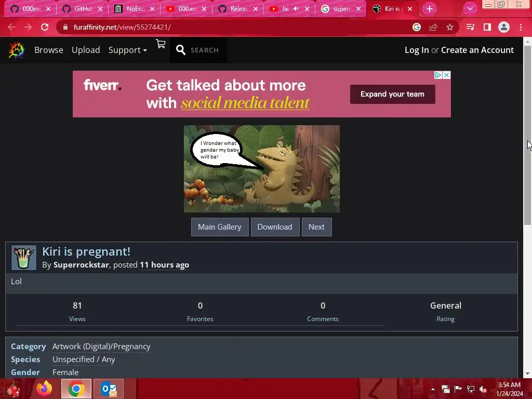Viewport: 532px width, 399px height.
Task: Click Superrockstar's avatar icon
Action: point(24,258)
